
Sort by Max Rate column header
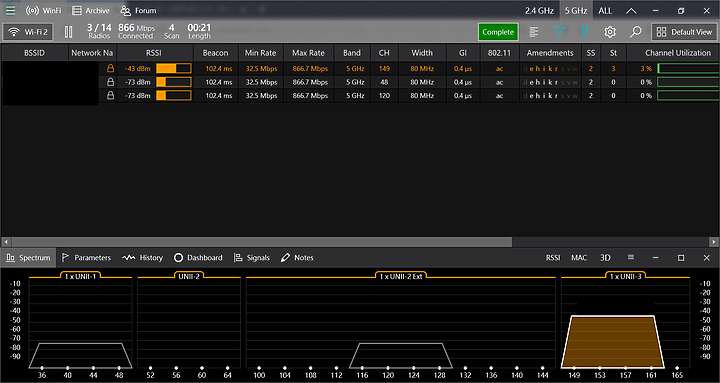tap(308, 53)
